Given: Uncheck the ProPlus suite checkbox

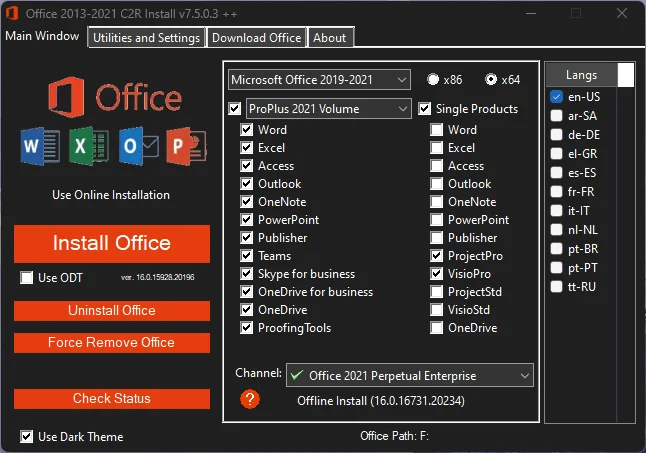Looking at the screenshot, I should click(235, 109).
